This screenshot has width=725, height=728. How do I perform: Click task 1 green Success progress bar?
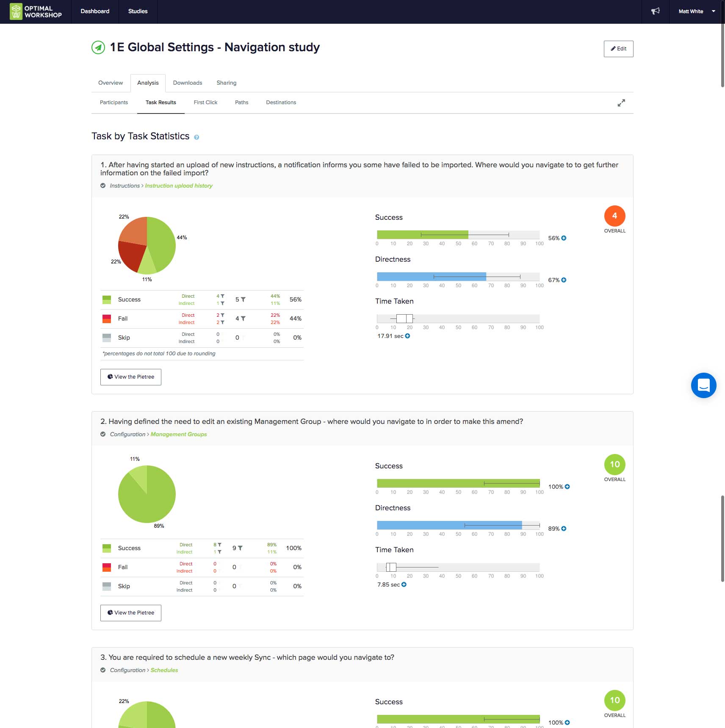[423, 235]
